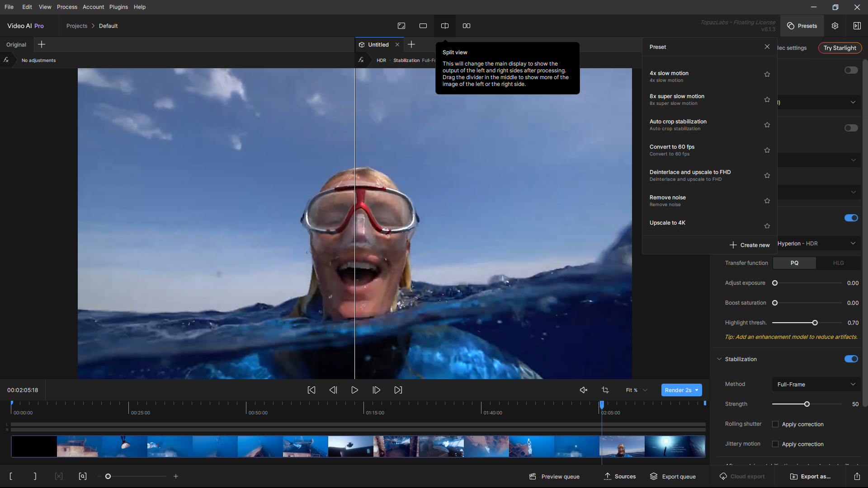Screen dimensions: 868x488
Task: Open Render 2s dropdown arrow
Action: coord(697,390)
